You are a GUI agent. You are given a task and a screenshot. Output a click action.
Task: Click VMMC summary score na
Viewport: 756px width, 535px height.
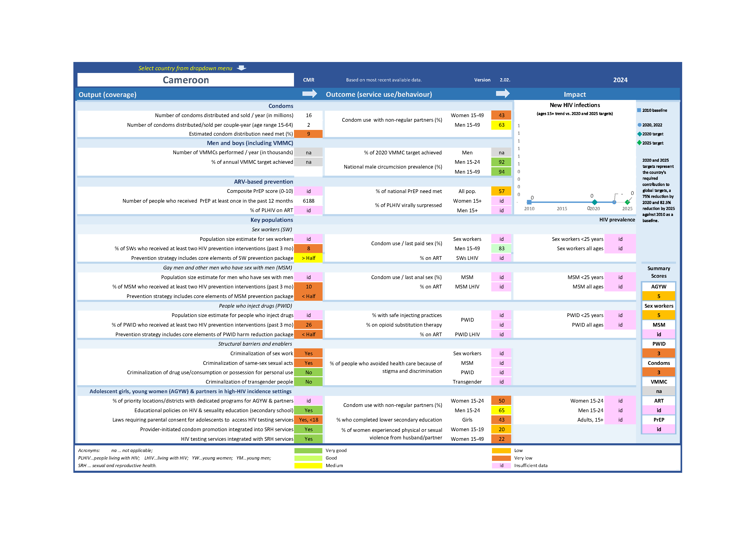(659, 391)
